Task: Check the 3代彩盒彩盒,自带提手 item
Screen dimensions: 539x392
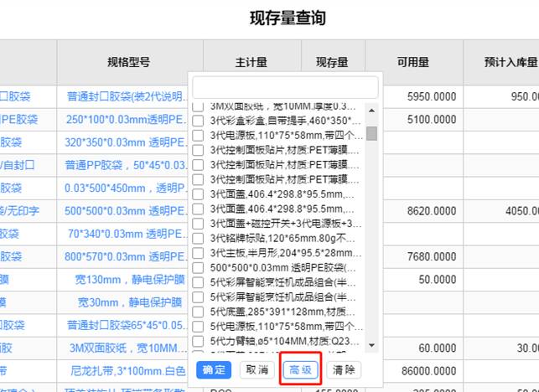Action: click(x=198, y=121)
